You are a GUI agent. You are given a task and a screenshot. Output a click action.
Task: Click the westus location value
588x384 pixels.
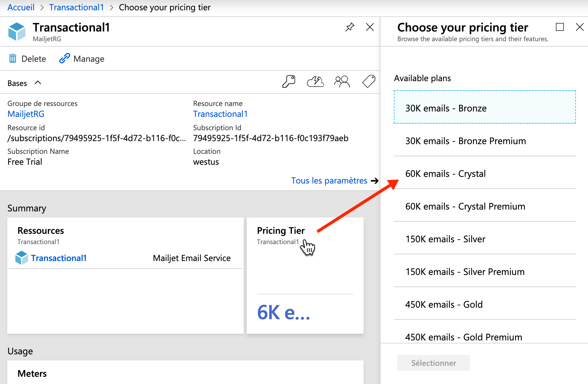[x=206, y=162]
